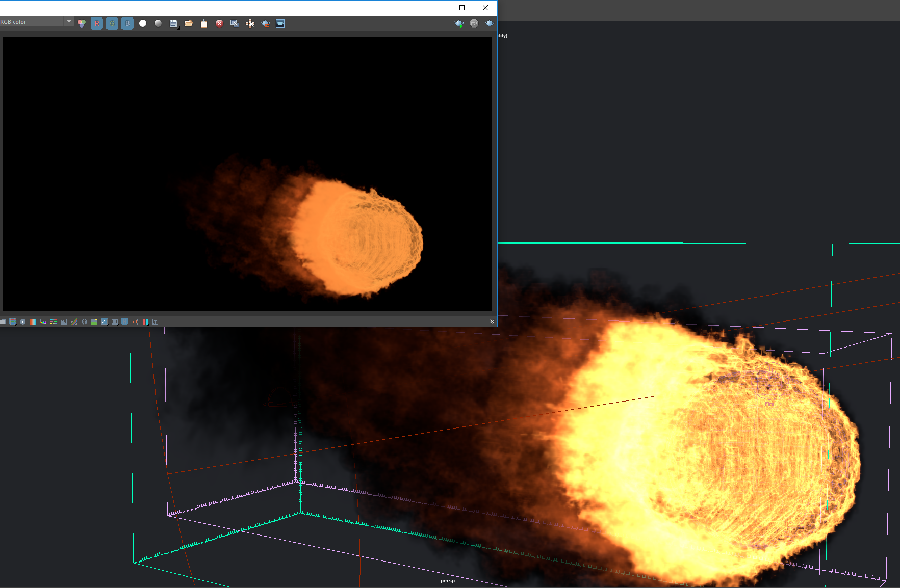The height and width of the screenshot is (588, 900).
Task: Clear the frame buffer image red X
Action: coord(219,23)
